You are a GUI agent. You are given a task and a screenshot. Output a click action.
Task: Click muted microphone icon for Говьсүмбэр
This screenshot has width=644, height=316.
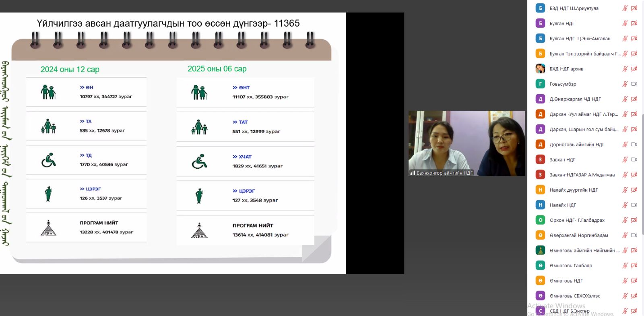(x=625, y=84)
